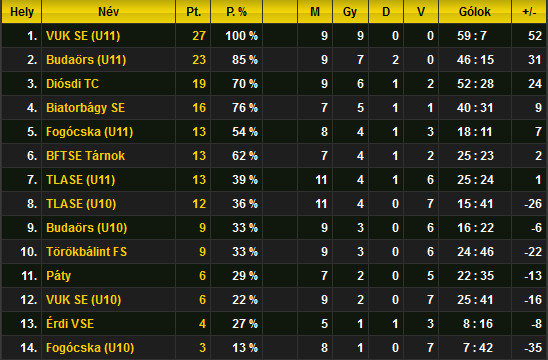Open the Biatorbágy SE team entry
Viewport: 548px width, 360px height.
(x=85, y=108)
